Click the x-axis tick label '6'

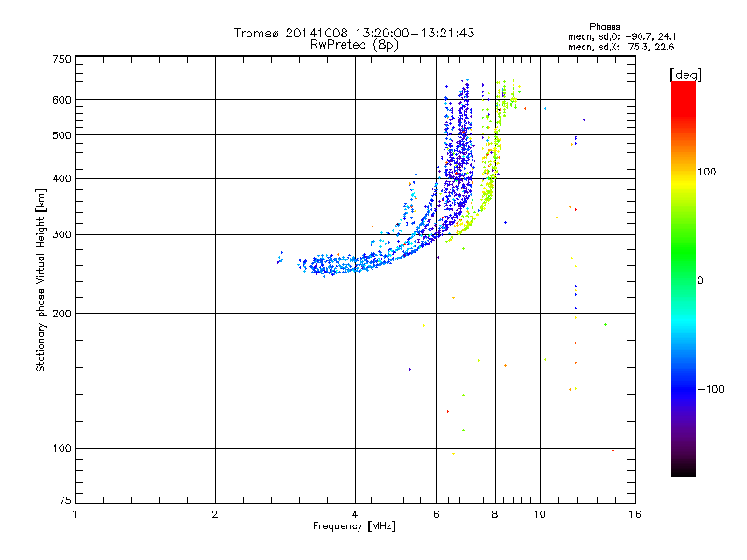pyautogui.click(x=436, y=514)
